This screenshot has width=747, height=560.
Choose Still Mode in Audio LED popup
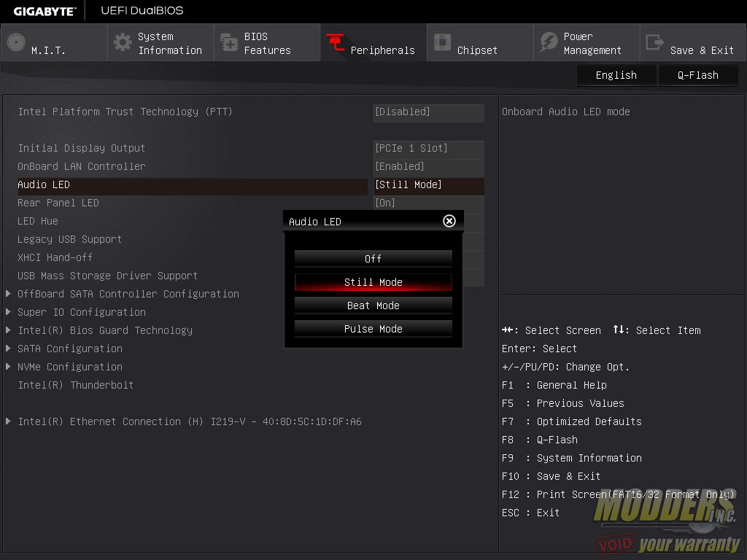click(x=373, y=282)
